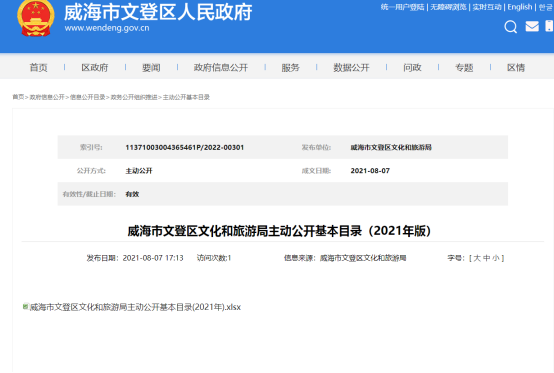Open 政府信息公开 navigation menu
Screen dimensions: 554x373
221,67
